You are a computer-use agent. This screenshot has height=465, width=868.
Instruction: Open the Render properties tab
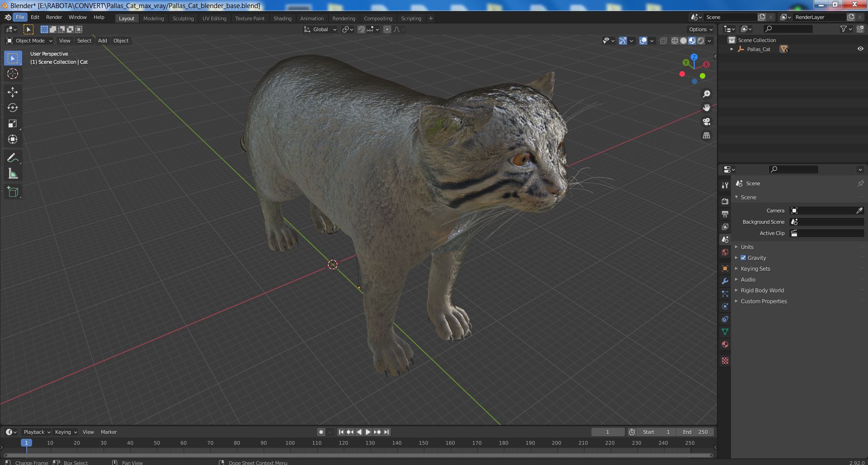(x=725, y=202)
